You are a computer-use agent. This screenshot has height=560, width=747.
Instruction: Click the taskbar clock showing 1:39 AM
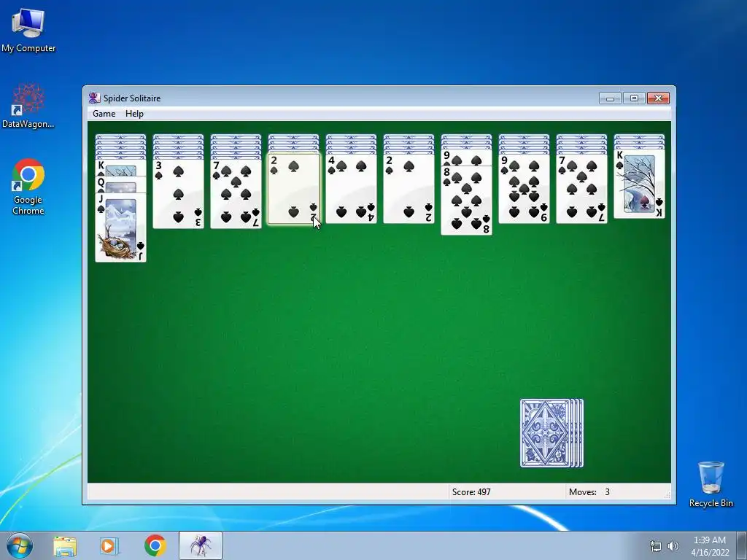710,546
